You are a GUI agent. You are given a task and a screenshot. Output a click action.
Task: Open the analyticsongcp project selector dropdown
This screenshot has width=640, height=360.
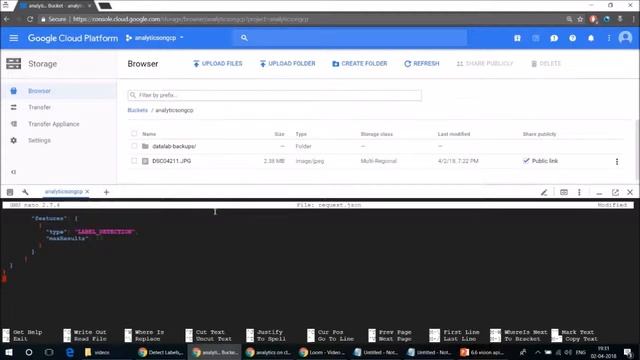(155, 38)
